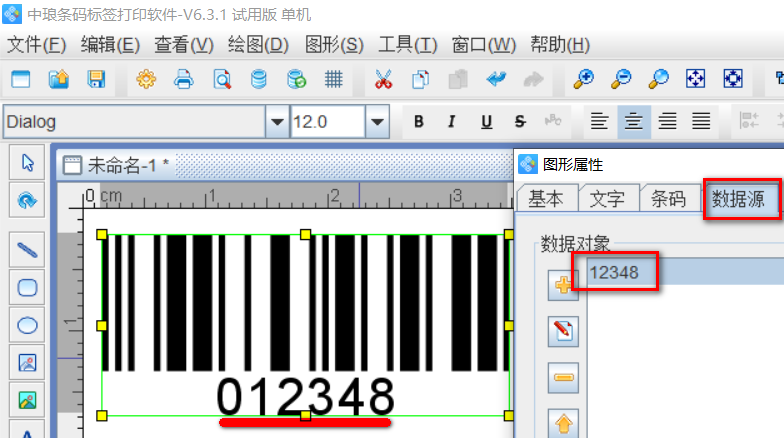Click the full-extent zoom icon
The height and width of the screenshot is (438, 784).
coord(733,79)
